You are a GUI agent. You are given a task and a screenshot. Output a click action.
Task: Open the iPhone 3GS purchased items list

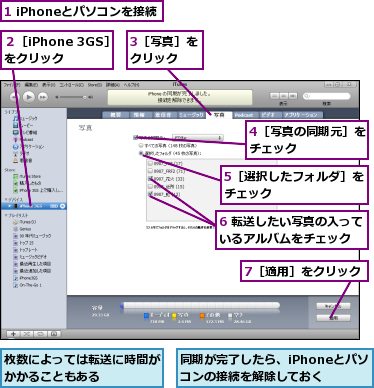38,190
